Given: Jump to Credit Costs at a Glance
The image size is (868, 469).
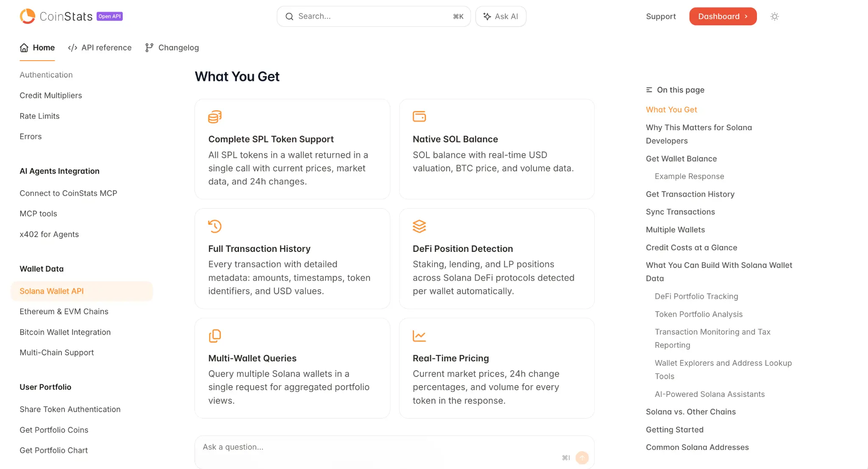Looking at the screenshot, I should (x=692, y=248).
